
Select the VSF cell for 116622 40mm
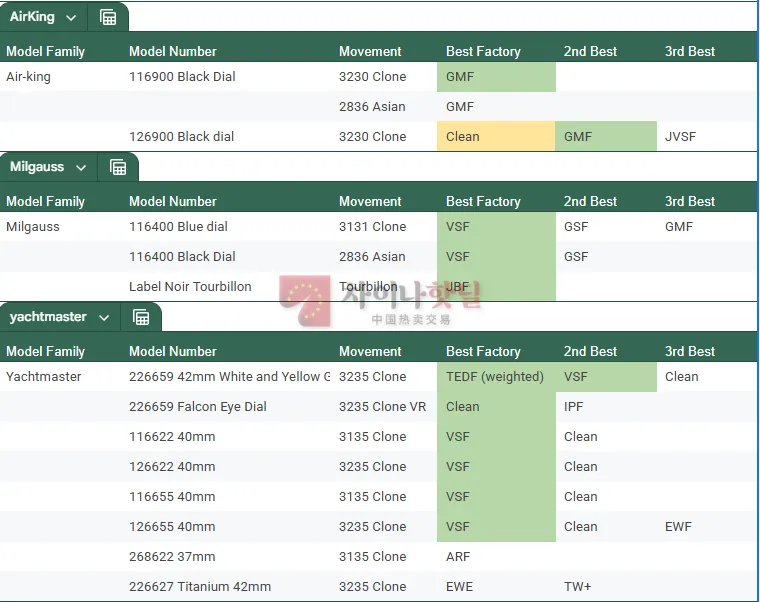point(496,437)
